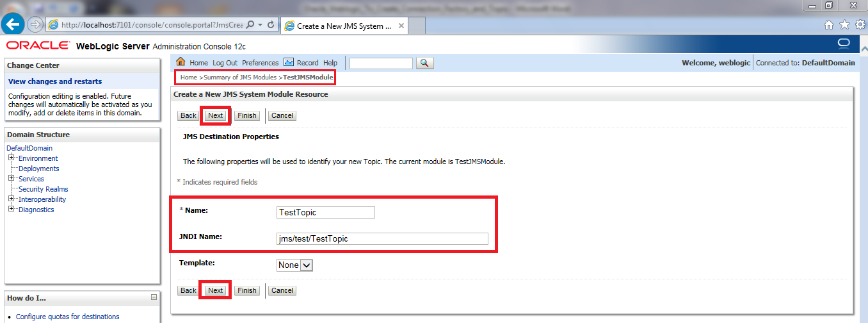
Task: Open the browser favorites star icon
Action: click(844, 25)
